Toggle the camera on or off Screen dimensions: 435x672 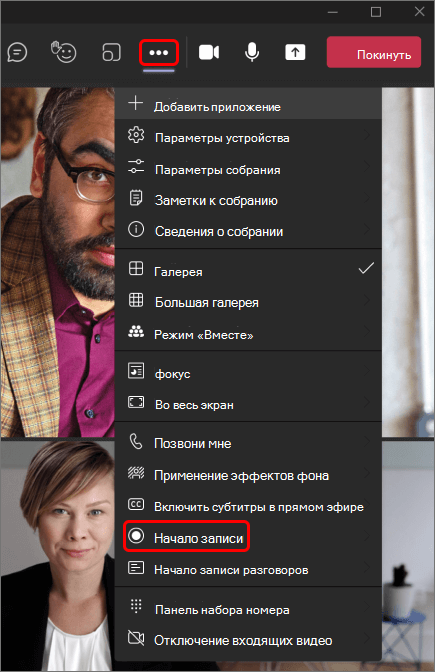pyautogui.click(x=209, y=53)
